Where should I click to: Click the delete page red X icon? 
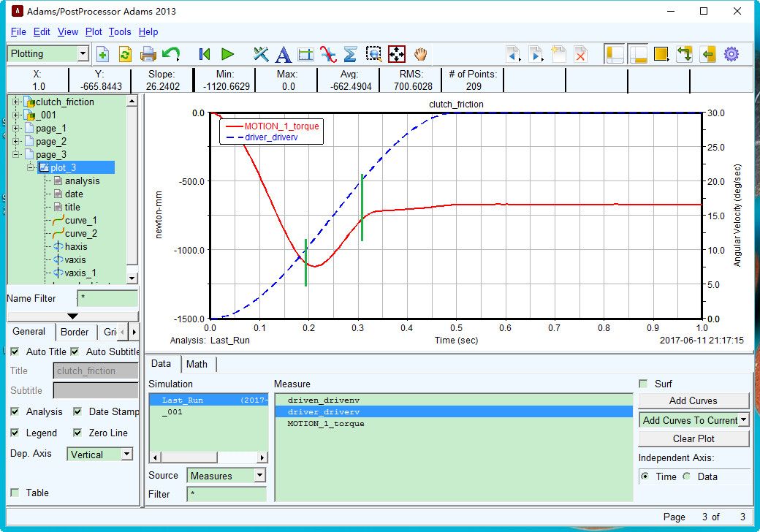580,54
